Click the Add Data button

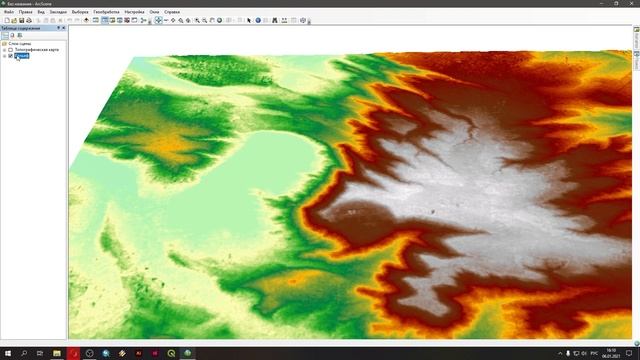[86, 20]
